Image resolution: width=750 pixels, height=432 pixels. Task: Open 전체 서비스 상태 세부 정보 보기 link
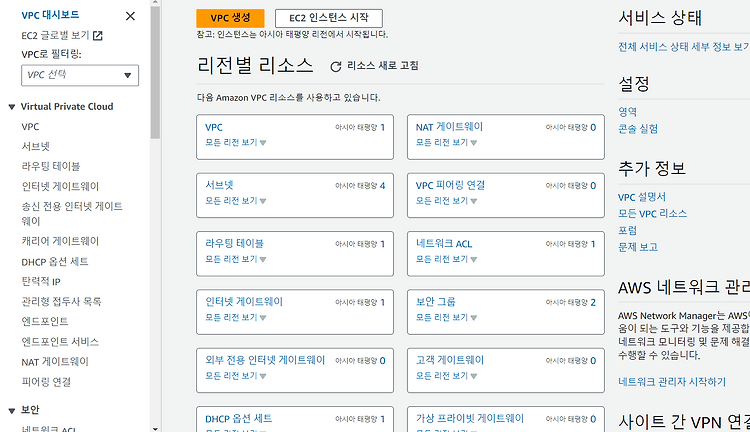point(684,47)
